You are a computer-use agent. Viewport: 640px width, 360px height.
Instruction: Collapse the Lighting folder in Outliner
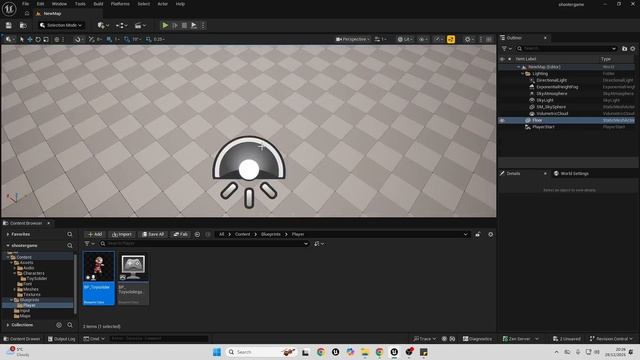click(522, 73)
